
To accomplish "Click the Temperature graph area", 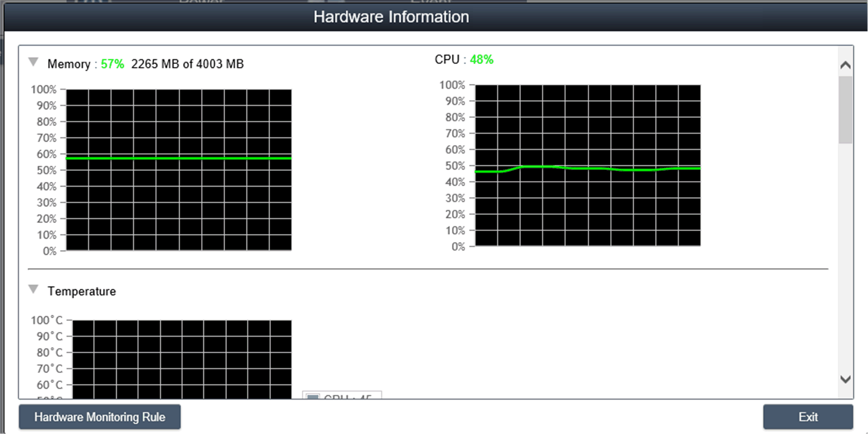I will pyautogui.click(x=182, y=358).
